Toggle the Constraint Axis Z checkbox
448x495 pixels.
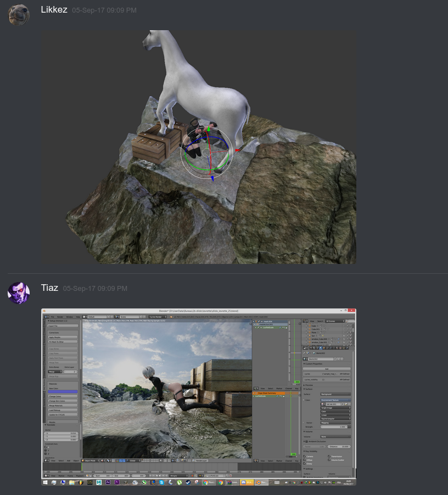(x=46, y=454)
